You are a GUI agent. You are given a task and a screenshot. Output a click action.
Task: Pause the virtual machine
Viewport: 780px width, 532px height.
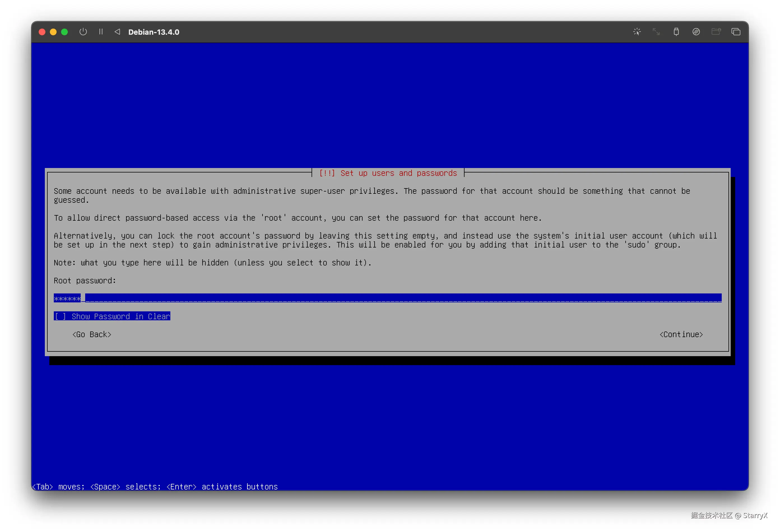click(x=101, y=32)
